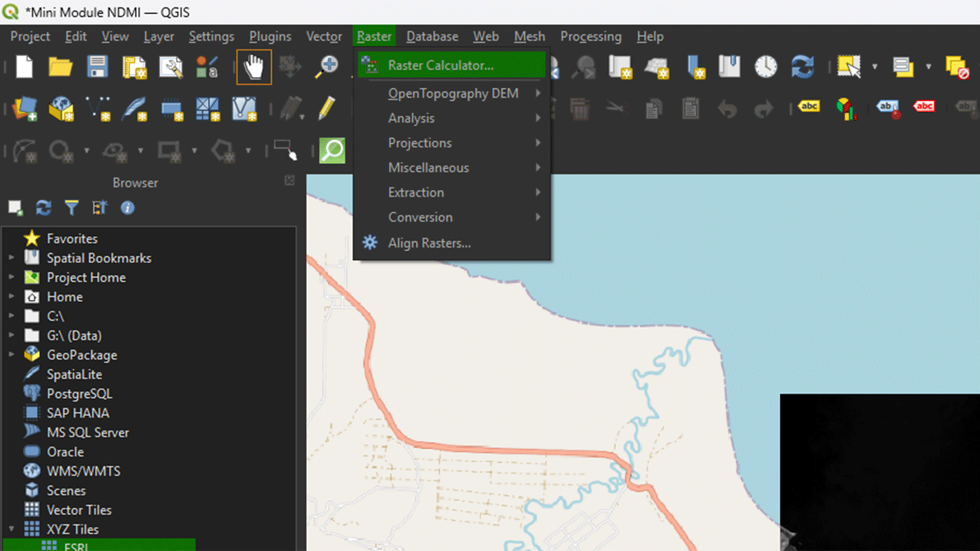Open the Analysis submenu
The height and width of the screenshot is (551, 980).
[x=411, y=118]
